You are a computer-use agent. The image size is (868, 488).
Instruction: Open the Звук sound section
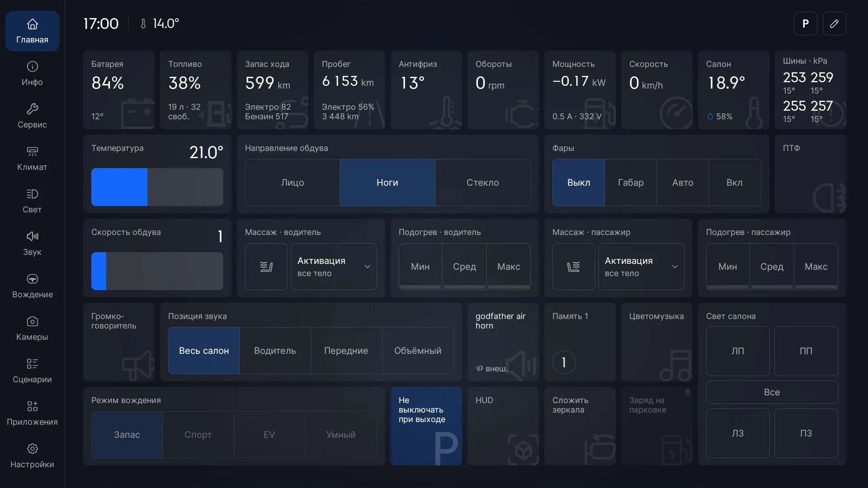(x=32, y=244)
